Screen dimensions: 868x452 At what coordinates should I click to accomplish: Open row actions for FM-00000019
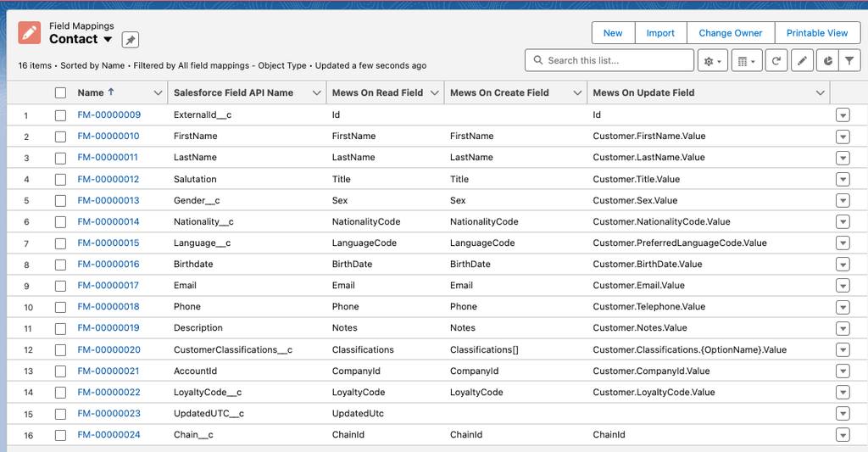[x=843, y=328]
